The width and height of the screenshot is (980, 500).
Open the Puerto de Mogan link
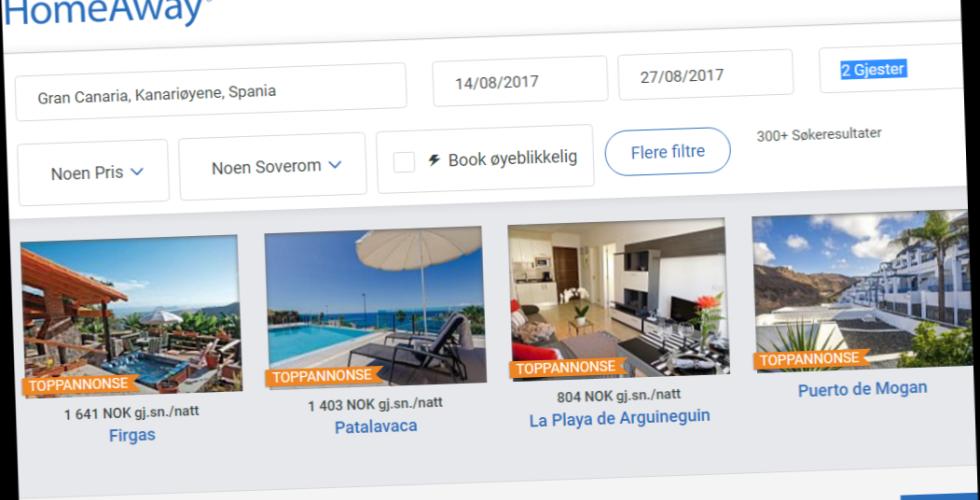[x=862, y=389]
